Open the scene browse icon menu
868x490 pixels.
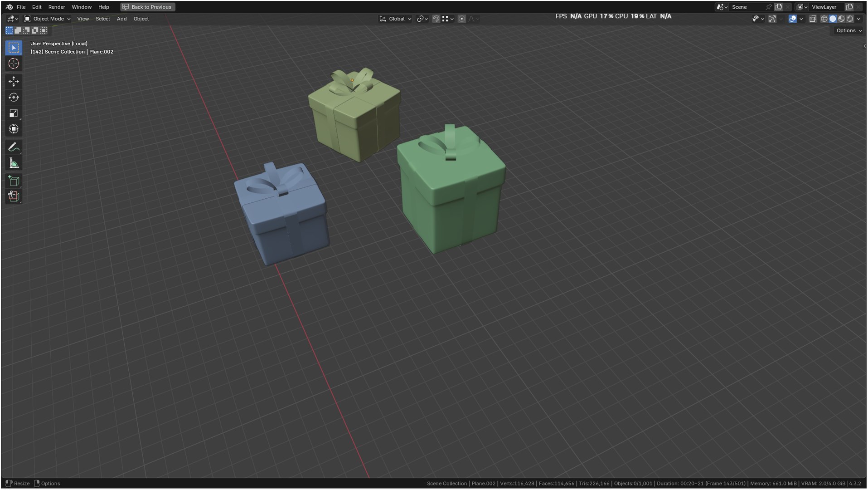[x=722, y=7]
